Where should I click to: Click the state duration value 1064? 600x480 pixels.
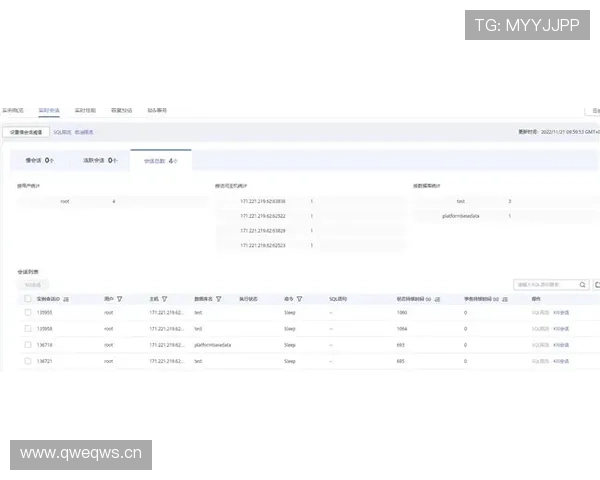pyautogui.click(x=402, y=329)
